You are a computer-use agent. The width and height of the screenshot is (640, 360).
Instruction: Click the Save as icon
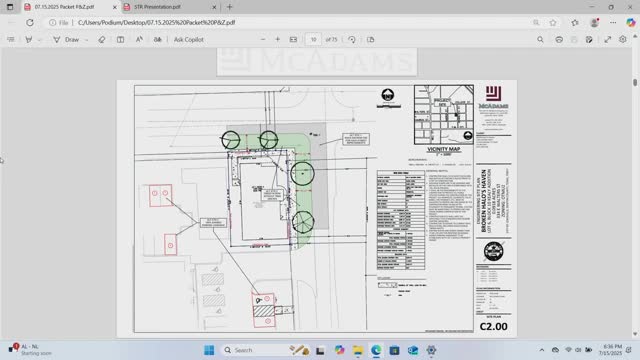pyautogui.click(x=589, y=40)
